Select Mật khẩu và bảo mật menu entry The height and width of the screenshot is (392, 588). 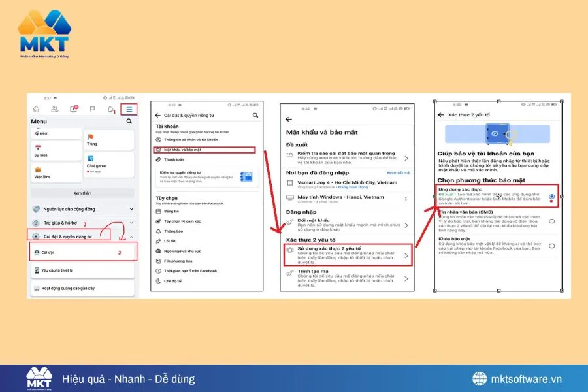click(182, 150)
